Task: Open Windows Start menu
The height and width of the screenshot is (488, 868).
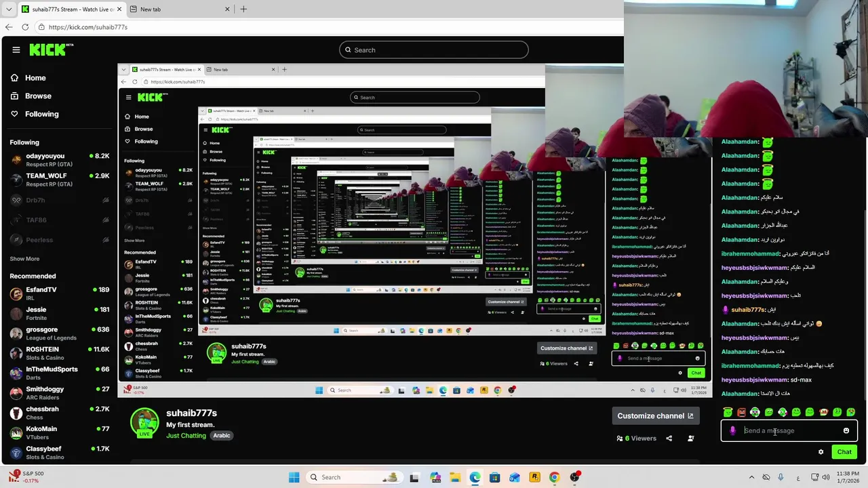Action: 294,477
